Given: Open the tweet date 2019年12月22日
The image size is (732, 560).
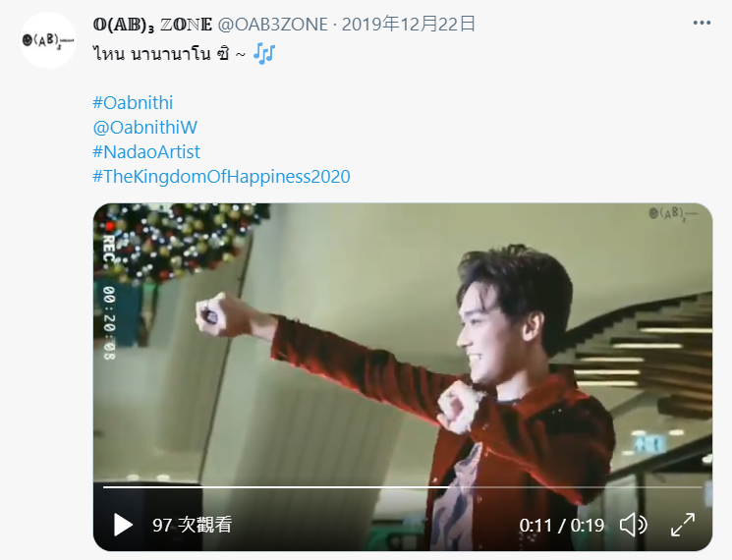Looking at the screenshot, I should coord(409,25).
